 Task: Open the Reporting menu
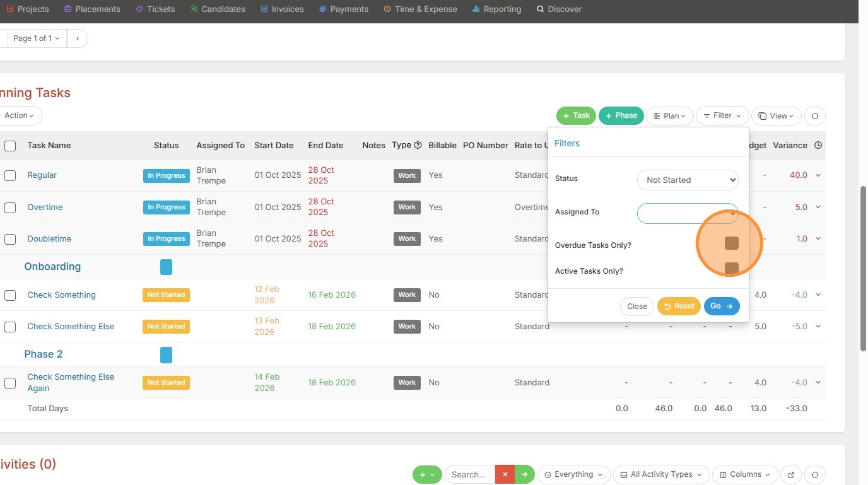coord(497,9)
